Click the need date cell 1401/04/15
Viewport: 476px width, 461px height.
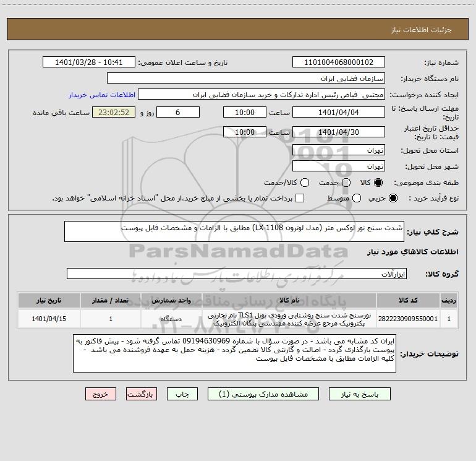pyautogui.click(x=49, y=319)
